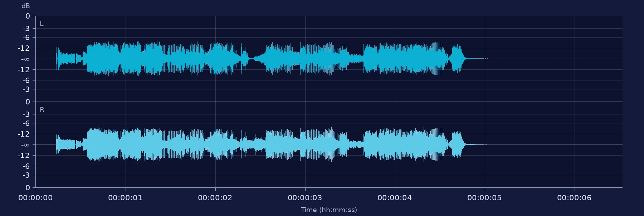
Task: Click the left channel waveform's first burst
Action: coord(66,59)
